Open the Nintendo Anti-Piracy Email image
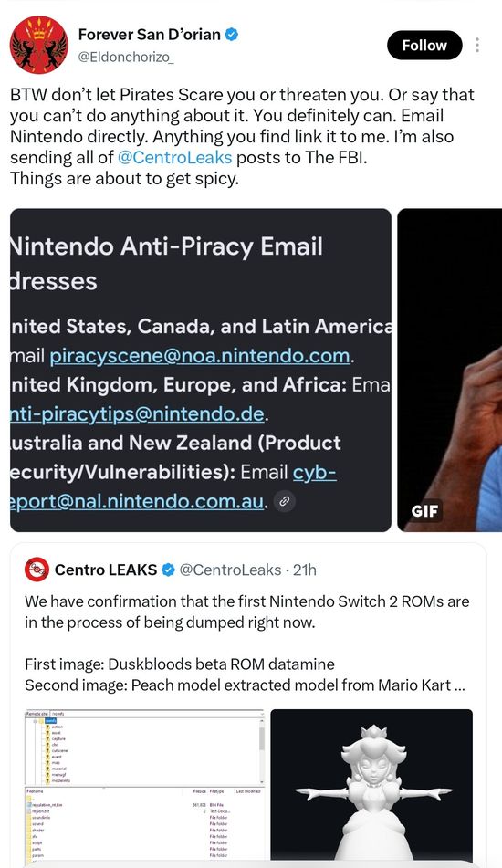 point(201,370)
